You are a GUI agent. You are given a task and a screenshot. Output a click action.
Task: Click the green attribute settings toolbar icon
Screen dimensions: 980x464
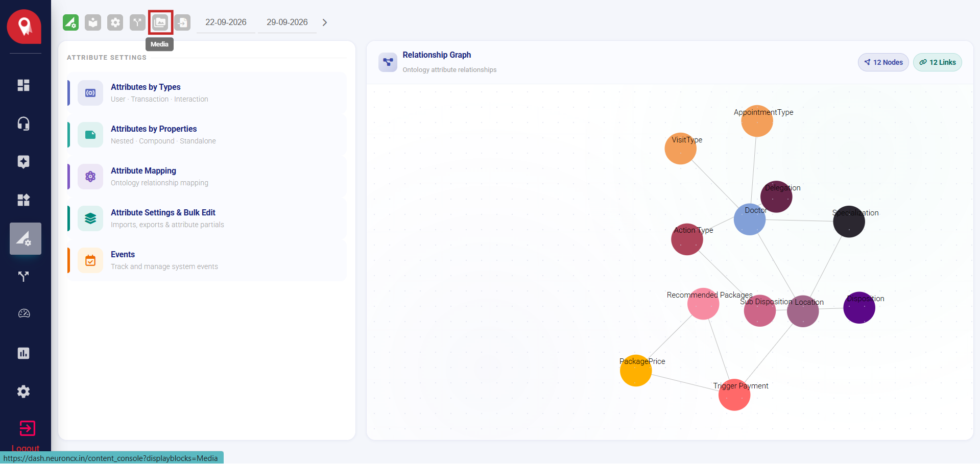point(70,22)
